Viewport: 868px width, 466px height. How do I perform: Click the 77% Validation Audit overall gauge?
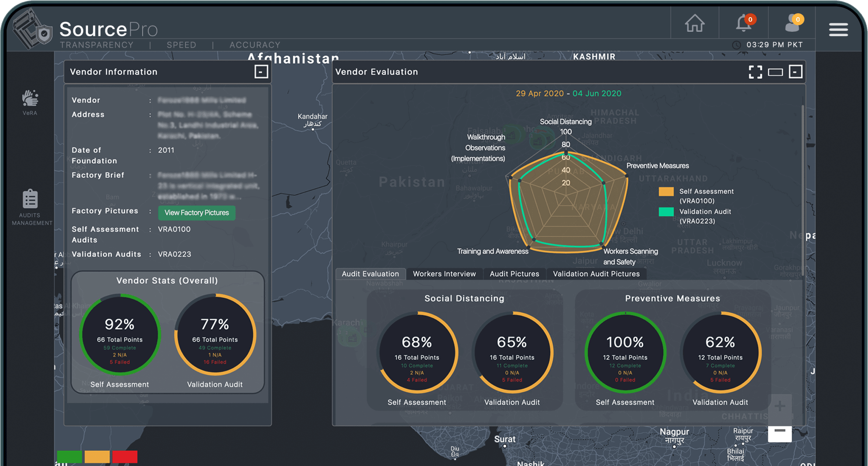click(x=215, y=334)
